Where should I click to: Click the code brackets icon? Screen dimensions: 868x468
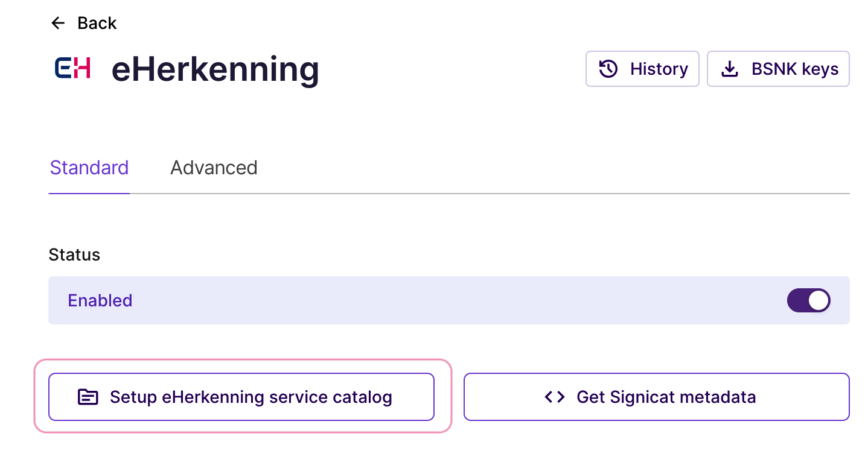pos(554,397)
